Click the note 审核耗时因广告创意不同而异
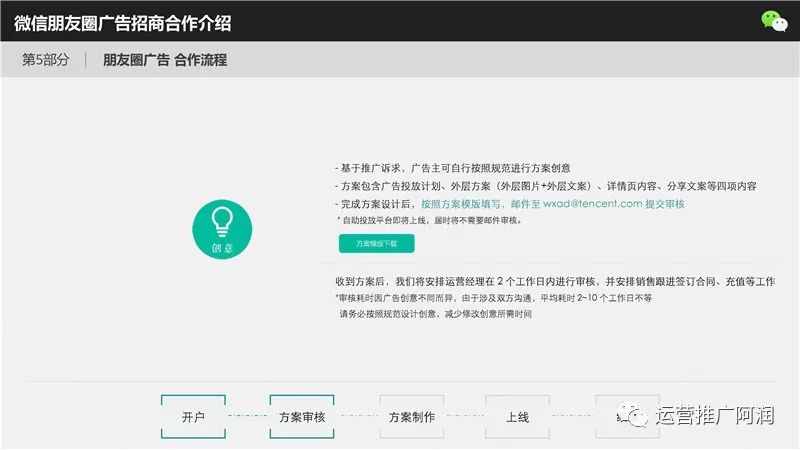Screen dimensions: 800x450 click(x=493, y=298)
